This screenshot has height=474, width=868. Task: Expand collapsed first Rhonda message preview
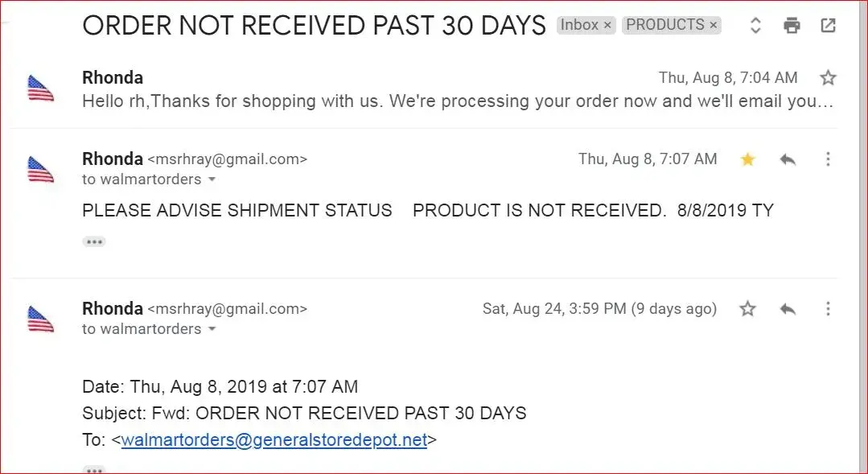pos(457,102)
